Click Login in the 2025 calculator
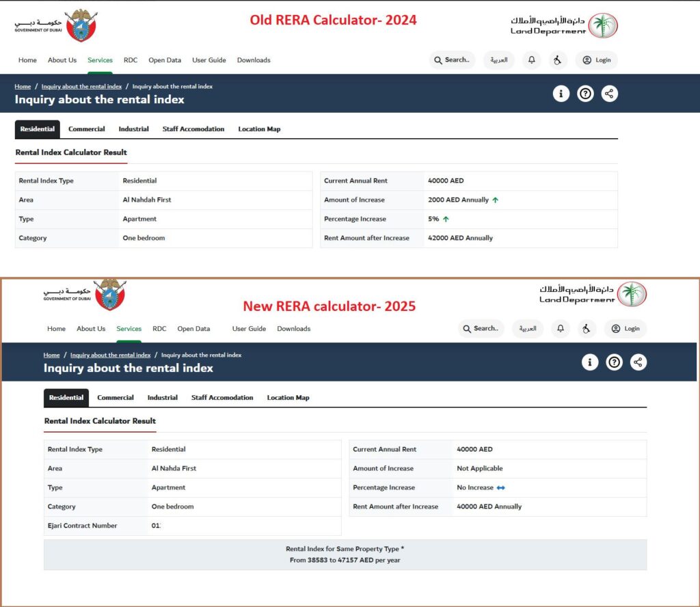700x607 pixels. click(x=625, y=329)
